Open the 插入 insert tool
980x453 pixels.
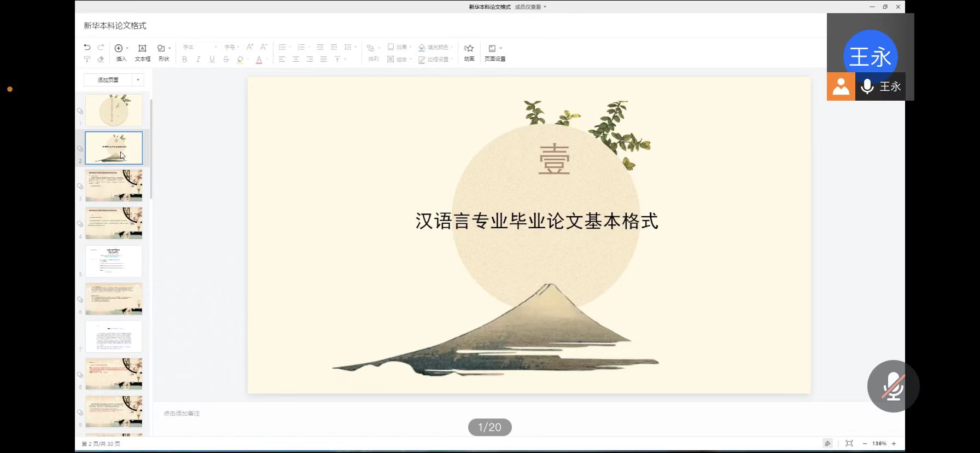121,53
